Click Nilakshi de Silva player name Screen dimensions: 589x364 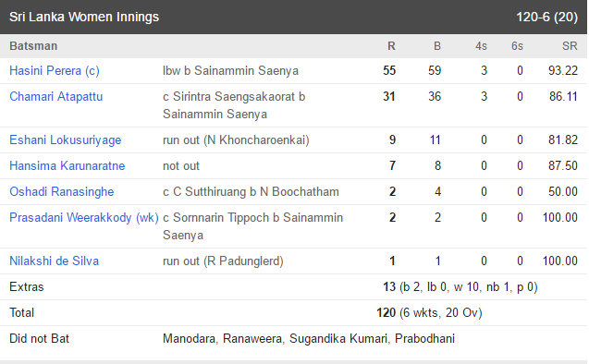54,261
